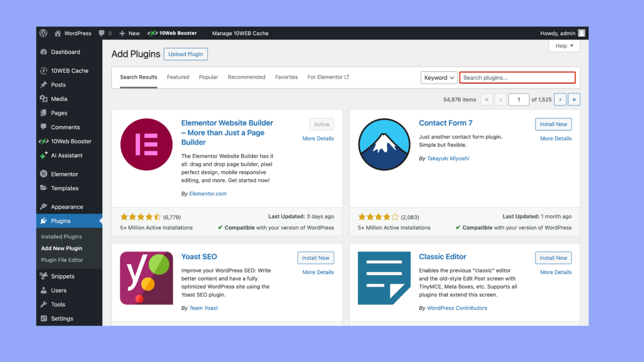Open the Dashboard from the sidebar icon

coord(44,52)
